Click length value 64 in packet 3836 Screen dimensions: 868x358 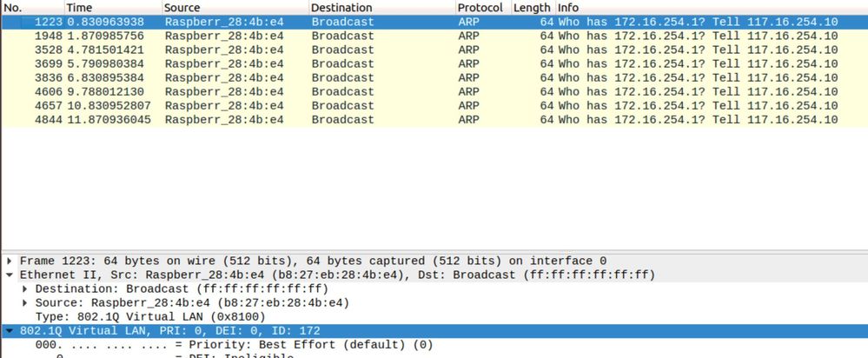tap(547, 77)
